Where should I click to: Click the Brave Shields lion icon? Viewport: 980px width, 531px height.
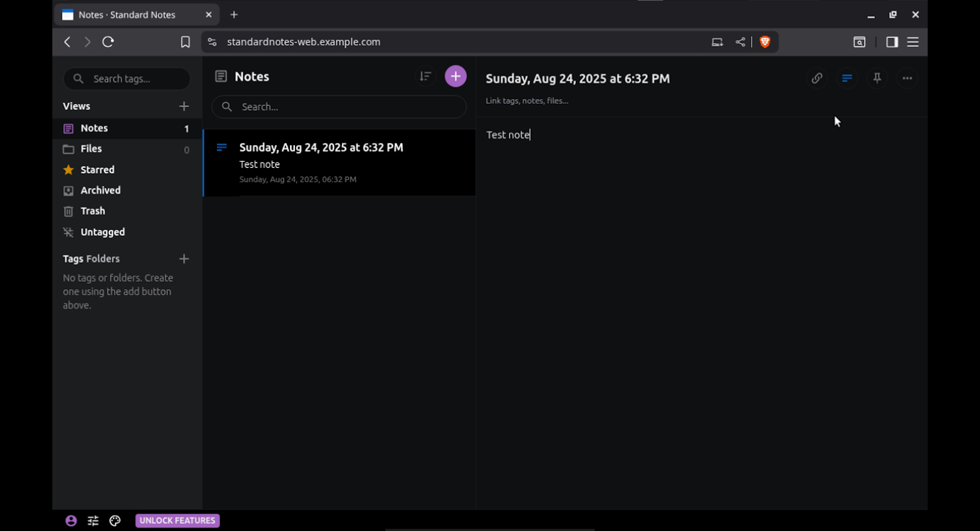[x=765, y=42]
